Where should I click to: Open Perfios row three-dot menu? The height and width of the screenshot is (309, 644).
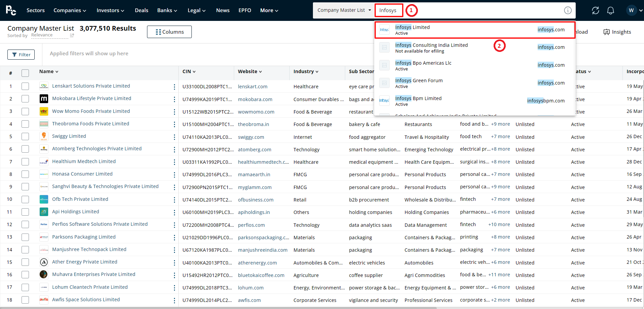point(174,225)
